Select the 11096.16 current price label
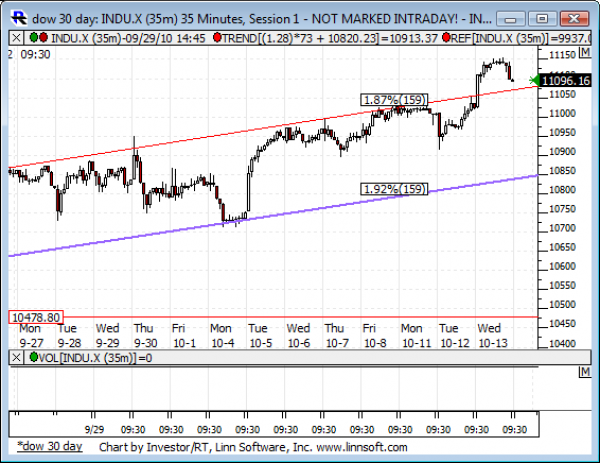The image size is (600, 463). 566,81
